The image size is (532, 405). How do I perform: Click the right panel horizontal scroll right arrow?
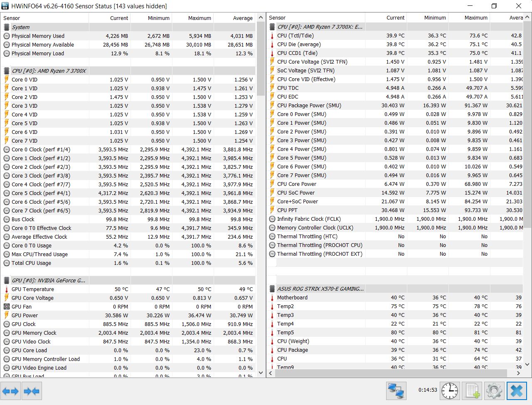pyautogui.click(x=518, y=373)
